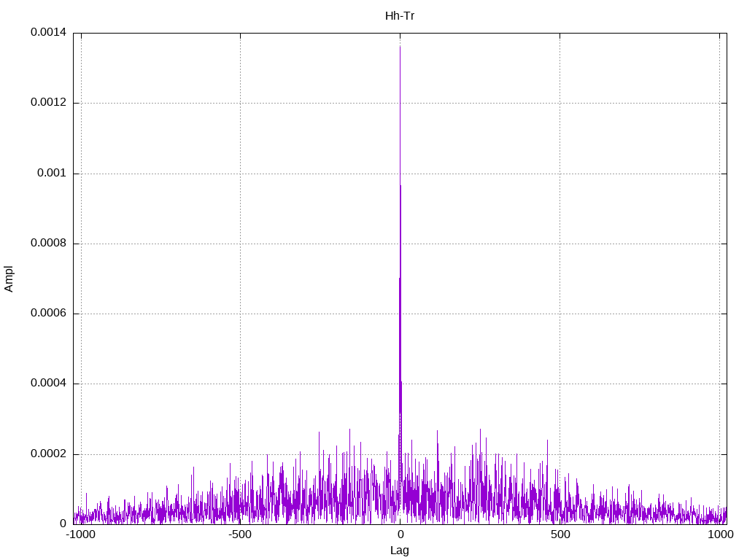Click the -500 x-axis tick label
The height and width of the screenshot is (560, 747).
(239, 534)
